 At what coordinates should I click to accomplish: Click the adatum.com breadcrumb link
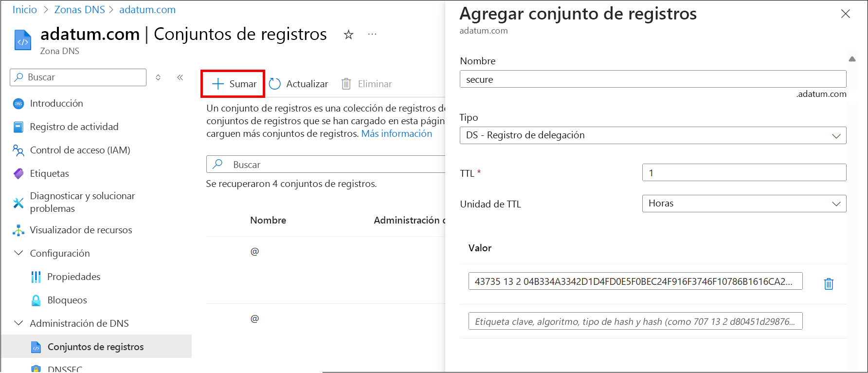click(147, 10)
